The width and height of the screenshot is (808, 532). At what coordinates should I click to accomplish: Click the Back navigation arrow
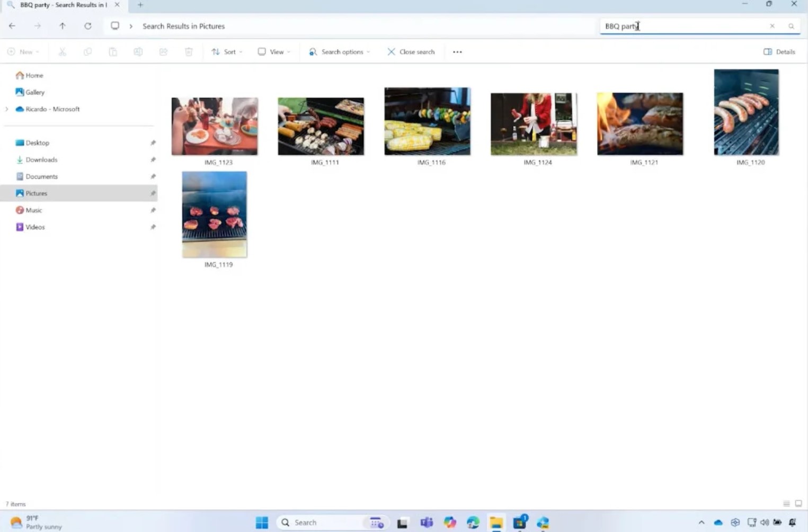[12, 26]
